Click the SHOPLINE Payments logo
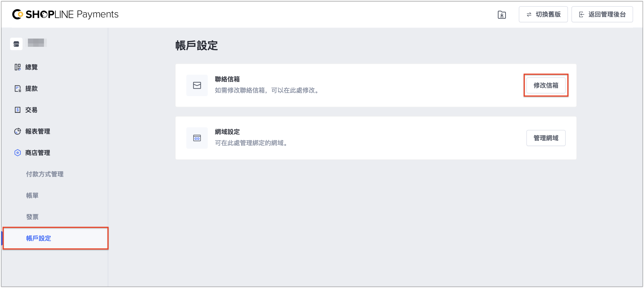 tap(65, 14)
